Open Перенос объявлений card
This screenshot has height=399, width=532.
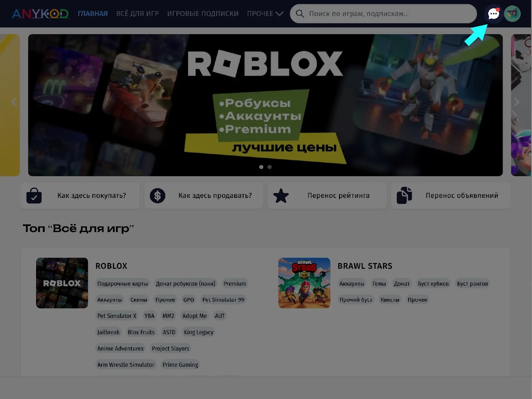pyautogui.click(x=451, y=196)
